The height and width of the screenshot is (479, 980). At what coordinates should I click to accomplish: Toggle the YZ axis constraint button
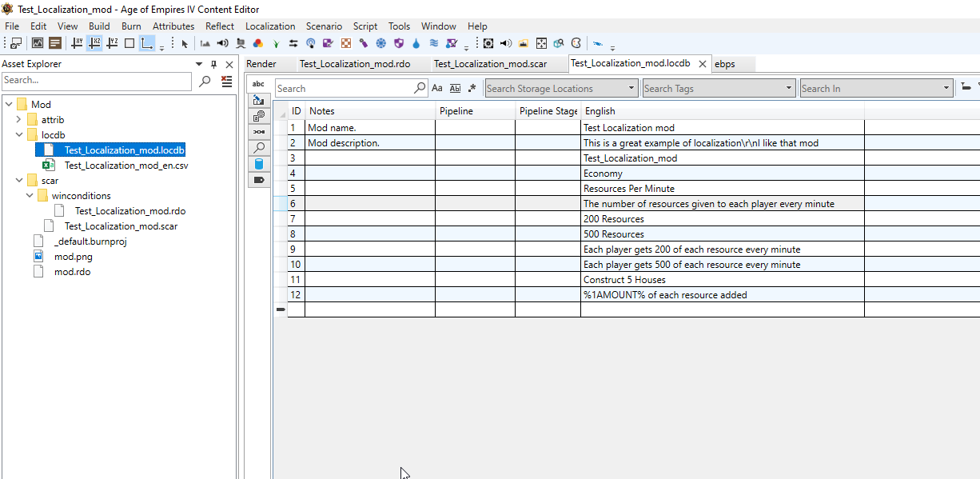(x=113, y=43)
